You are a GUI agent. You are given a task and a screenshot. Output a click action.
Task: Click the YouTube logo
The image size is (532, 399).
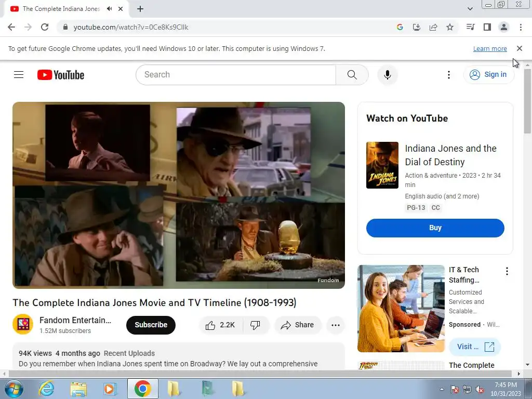[x=61, y=75]
